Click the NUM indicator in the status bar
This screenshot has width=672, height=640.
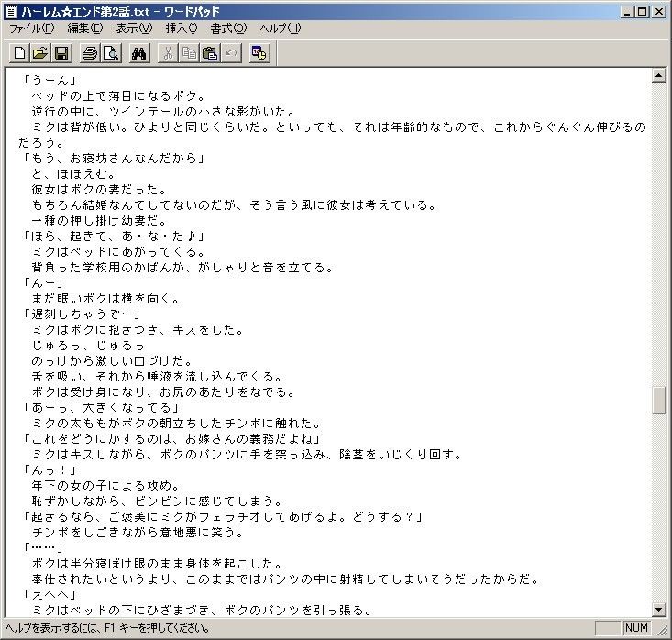click(x=636, y=627)
